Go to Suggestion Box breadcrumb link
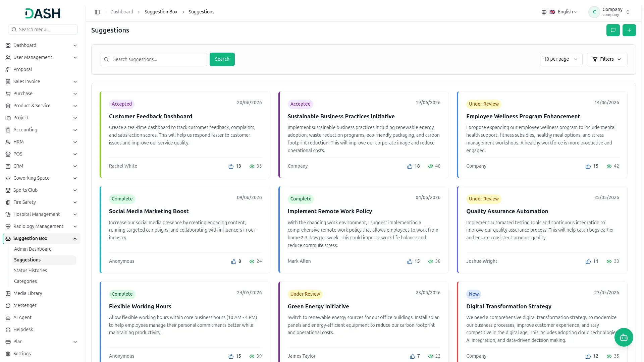Screen dimensions: 644x362 pos(161,12)
